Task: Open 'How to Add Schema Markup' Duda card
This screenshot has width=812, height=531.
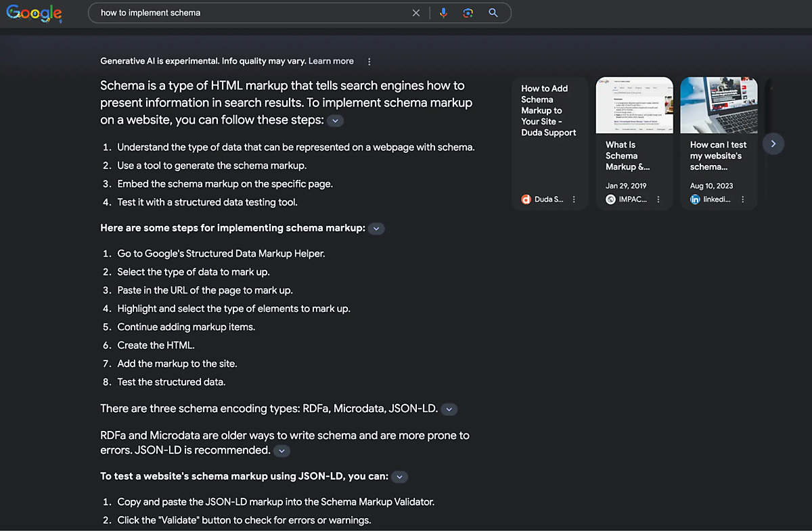Action: pos(549,110)
